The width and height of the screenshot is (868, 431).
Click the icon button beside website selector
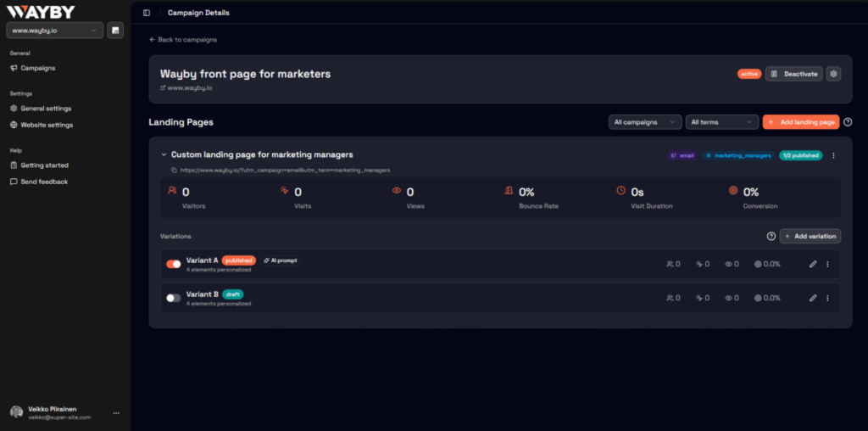(x=115, y=31)
